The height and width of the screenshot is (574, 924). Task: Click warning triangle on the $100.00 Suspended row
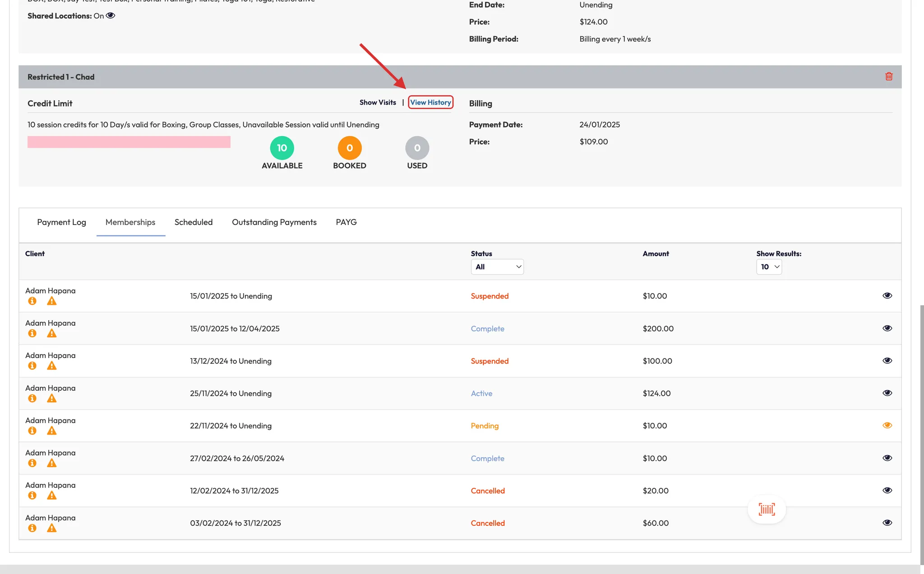[52, 366]
